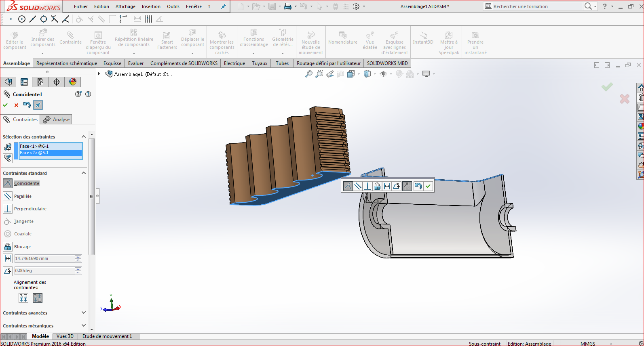The width and height of the screenshot is (644, 346).
Task: Click the perpendicular icon in the popup mate toolbar
Action: pos(367,186)
